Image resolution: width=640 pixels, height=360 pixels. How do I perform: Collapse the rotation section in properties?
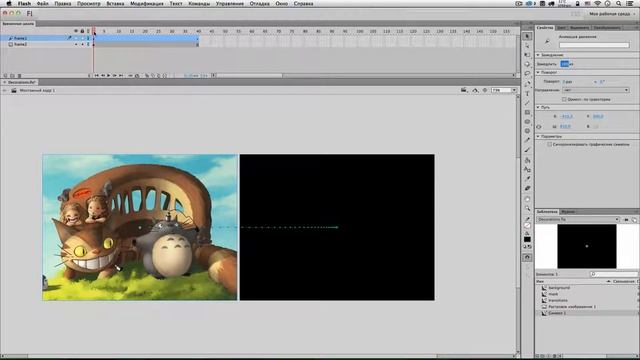[x=538, y=72]
